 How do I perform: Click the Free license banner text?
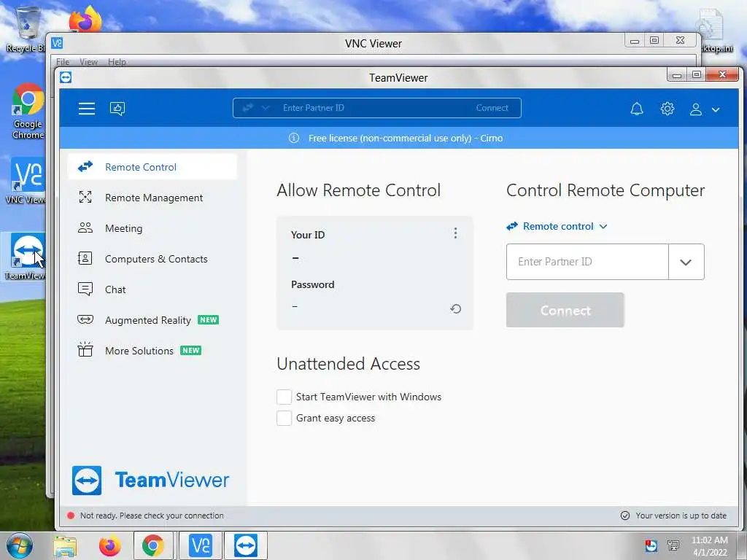tap(406, 138)
